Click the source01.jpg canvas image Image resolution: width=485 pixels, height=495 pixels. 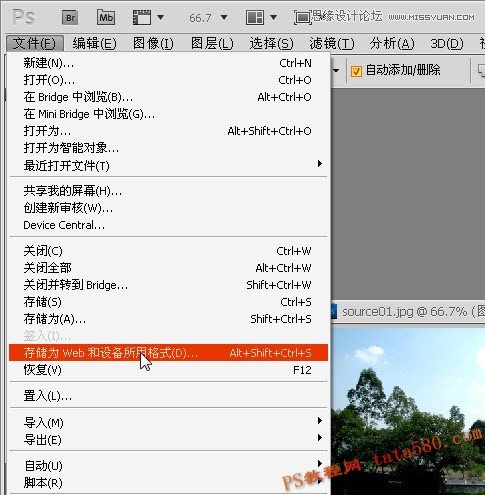pyautogui.click(x=408, y=411)
